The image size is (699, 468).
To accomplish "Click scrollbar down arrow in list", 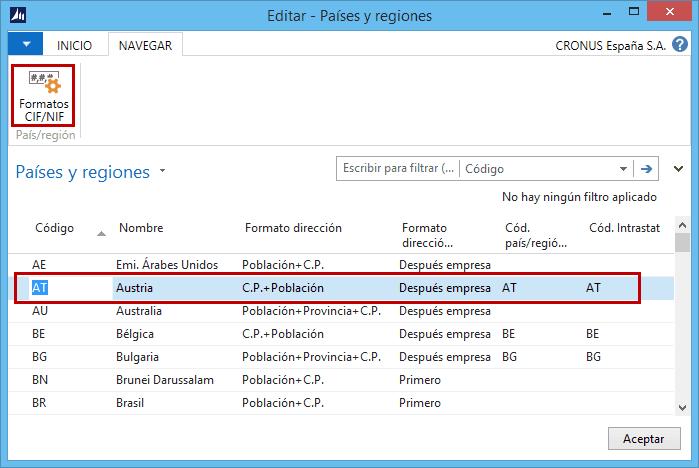I will coord(682,407).
